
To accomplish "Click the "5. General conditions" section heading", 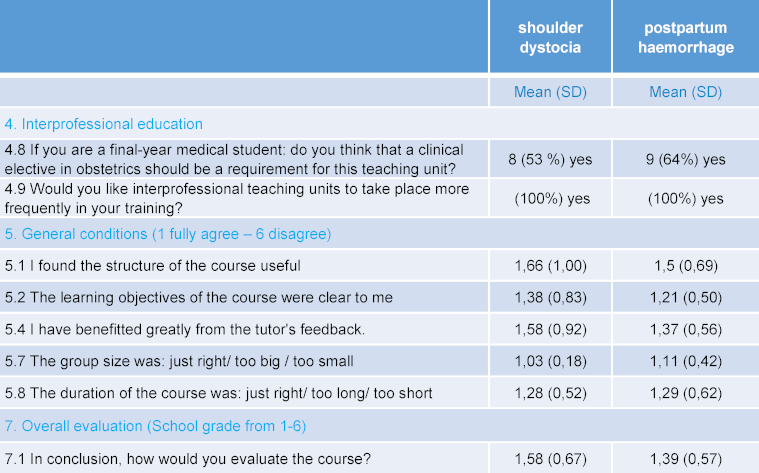I will [167, 234].
